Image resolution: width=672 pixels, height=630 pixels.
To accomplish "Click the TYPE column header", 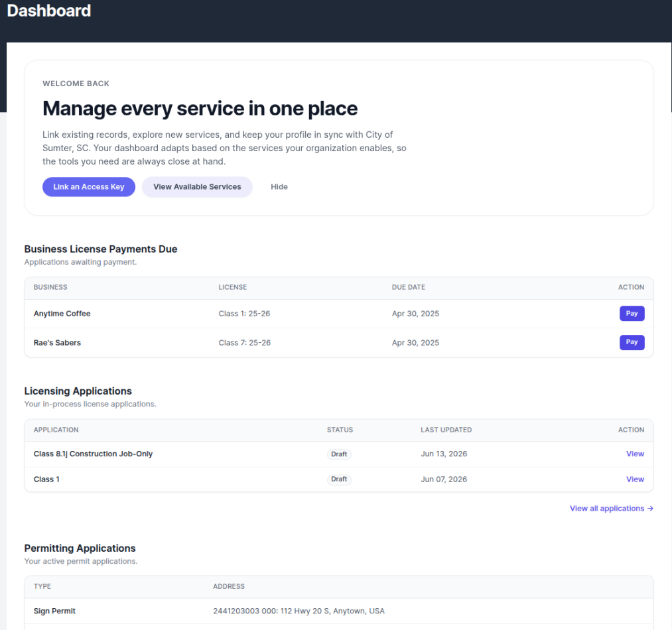I will pos(42,586).
